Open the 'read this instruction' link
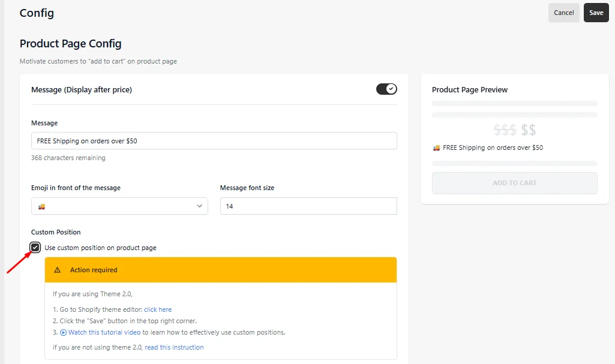Screen dimensions: 615x364 (174, 347)
